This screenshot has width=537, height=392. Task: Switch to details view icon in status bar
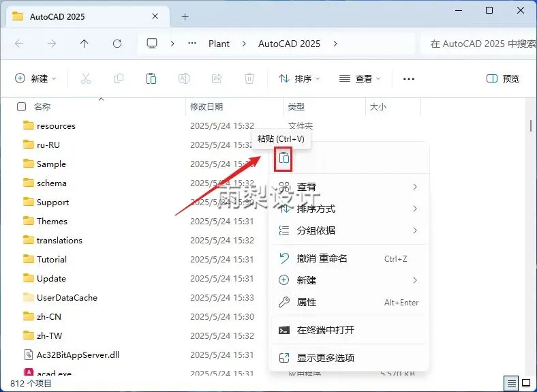(x=512, y=383)
